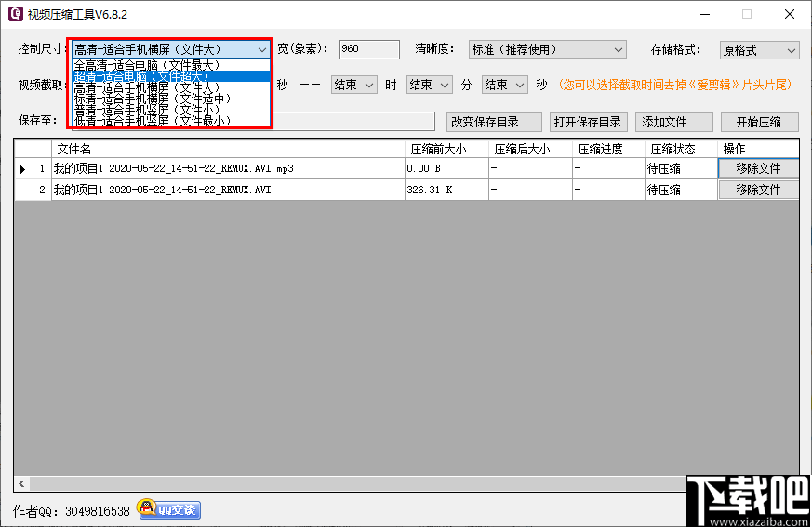Click the orange 爱剪辑 hint text
The width and height of the screenshot is (812, 527).
[676, 85]
